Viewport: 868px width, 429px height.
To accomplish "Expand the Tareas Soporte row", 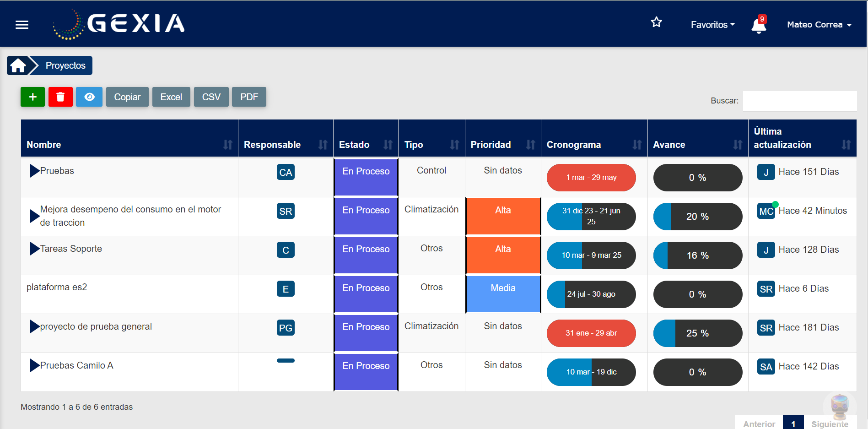I will pyautogui.click(x=35, y=249).
